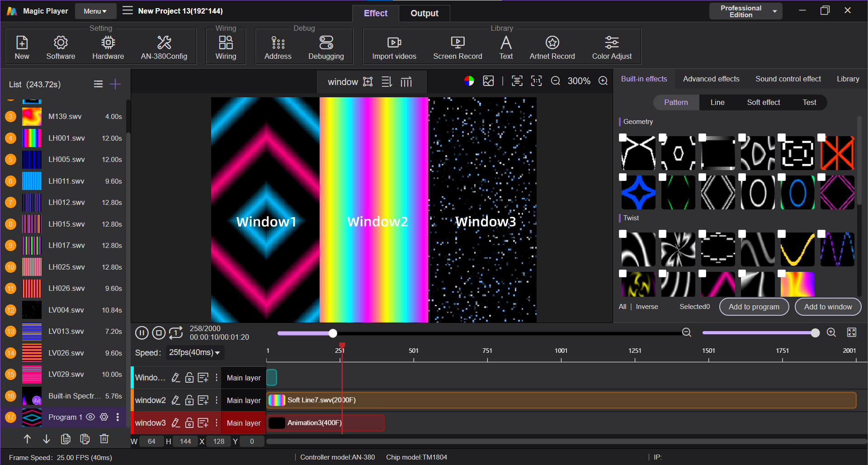
Task: Open first Window track more options
Action: 217,378
